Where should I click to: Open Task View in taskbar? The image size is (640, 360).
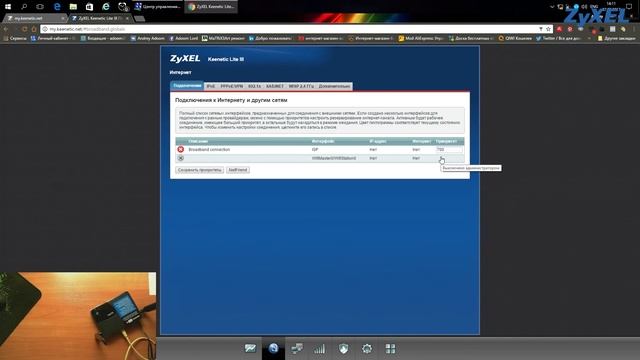click(40, 7)
